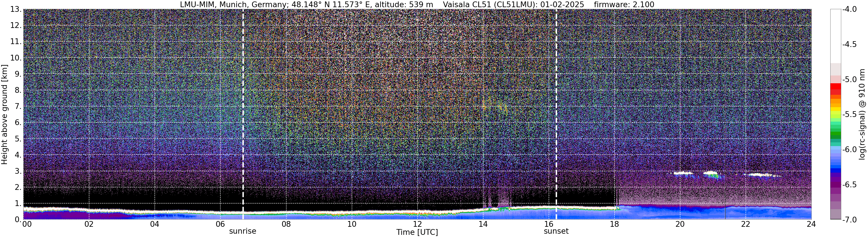
Task: Click the height axis tick label '10.'
Action: point(16,58)
